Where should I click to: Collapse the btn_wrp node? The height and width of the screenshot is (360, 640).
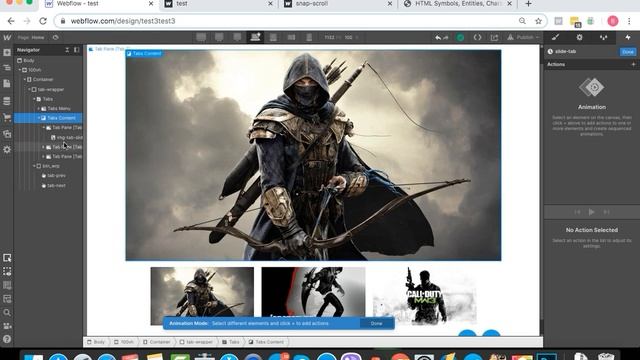(x=34, y=166)
